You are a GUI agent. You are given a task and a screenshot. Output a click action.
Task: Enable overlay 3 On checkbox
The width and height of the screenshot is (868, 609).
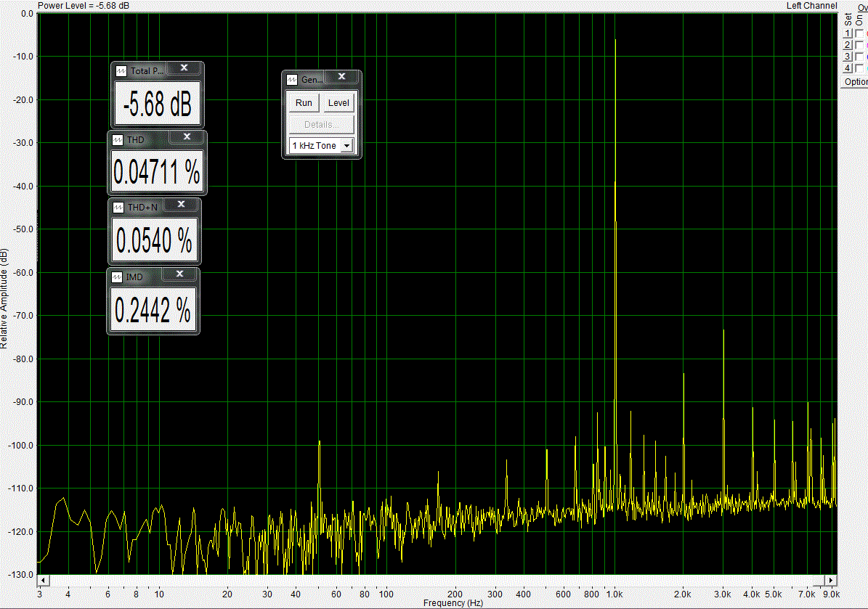coord(859,57)
